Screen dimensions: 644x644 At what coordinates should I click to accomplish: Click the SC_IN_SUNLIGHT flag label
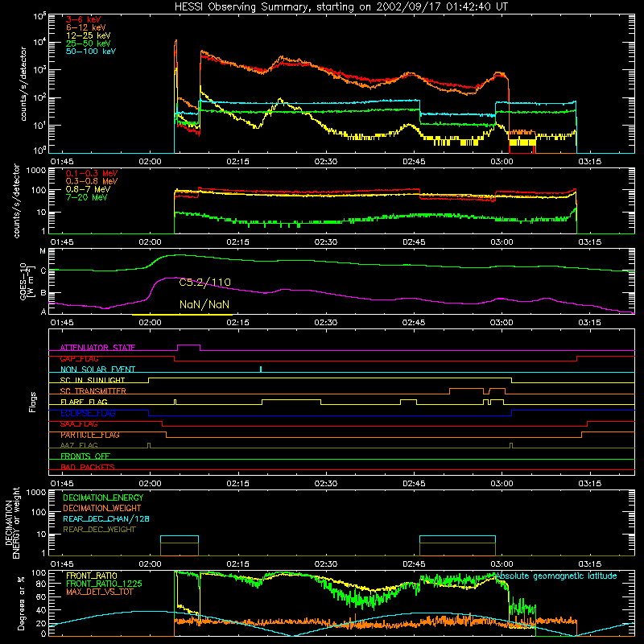pyautogui.click(x=93, y=380)
